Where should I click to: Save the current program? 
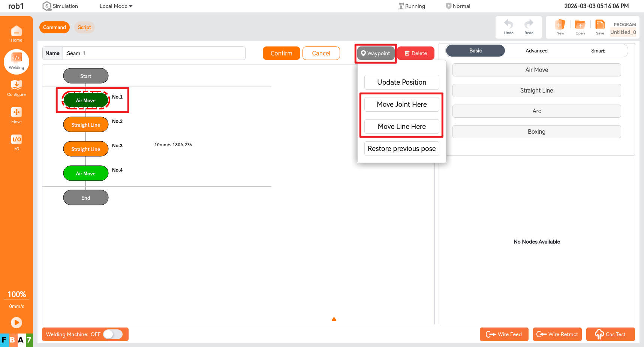tap(600, 27)
